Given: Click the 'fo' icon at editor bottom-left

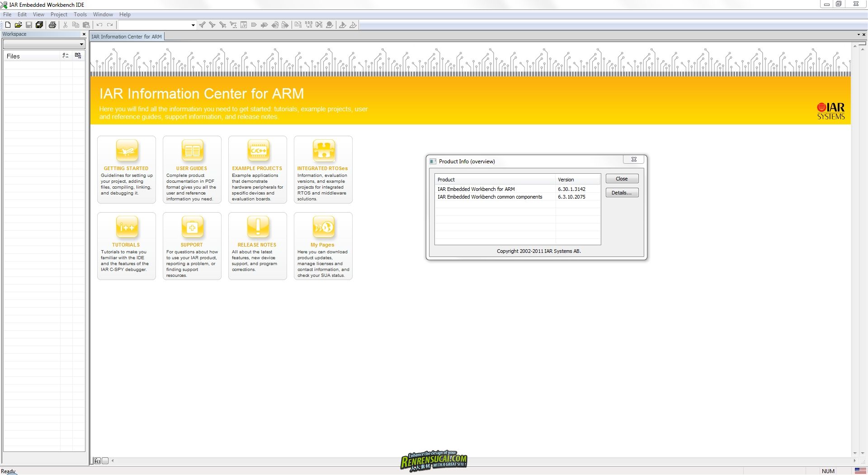Looking at the screenshot, I should [x=97, y=461].
